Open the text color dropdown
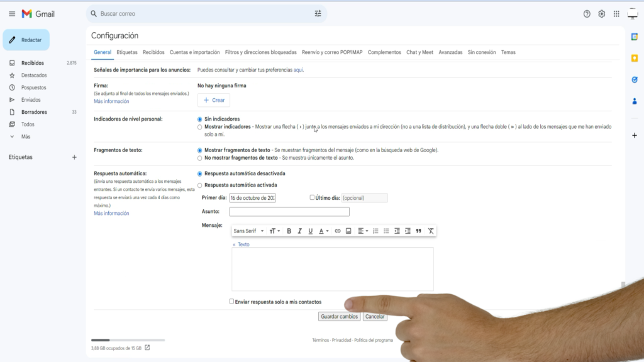This screenshot has width=644, height=362. point(324,231)
